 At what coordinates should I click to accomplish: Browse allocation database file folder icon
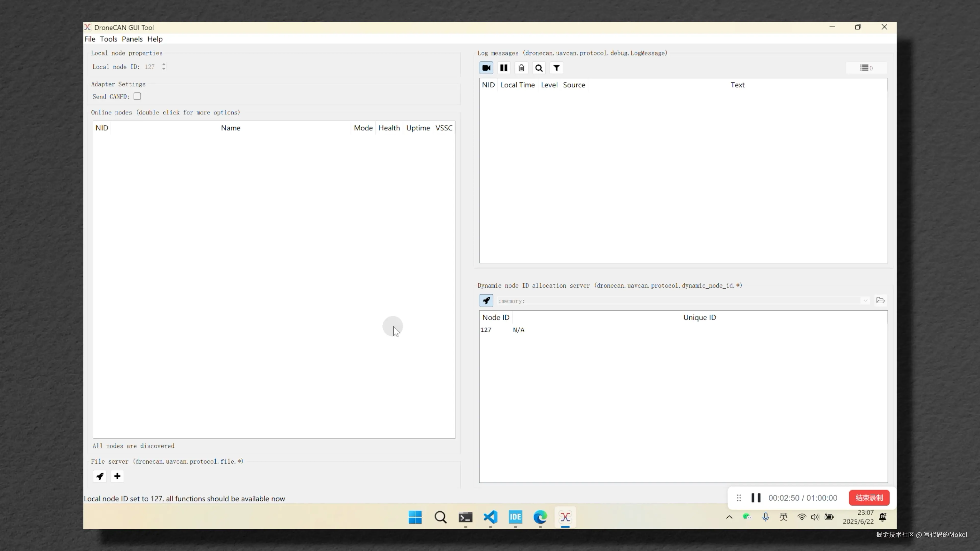[880, 300]
